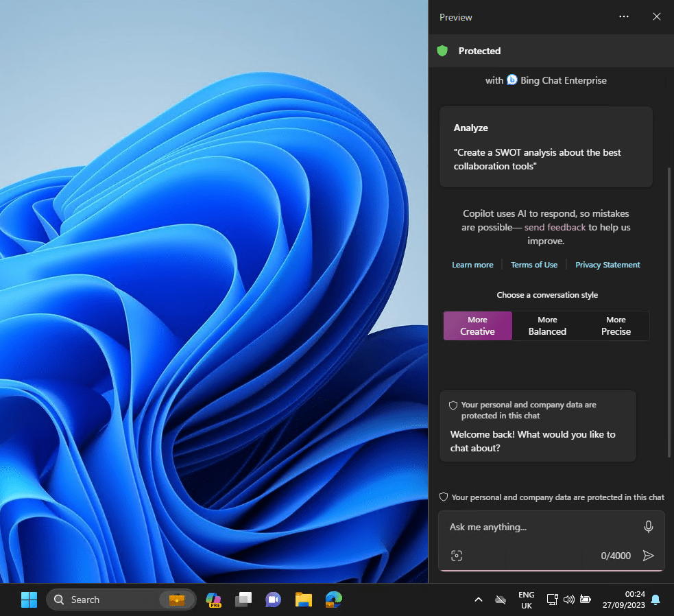Open the Privacy Statement link
This screenshot has height=616, width=674.
coord(607,265)
